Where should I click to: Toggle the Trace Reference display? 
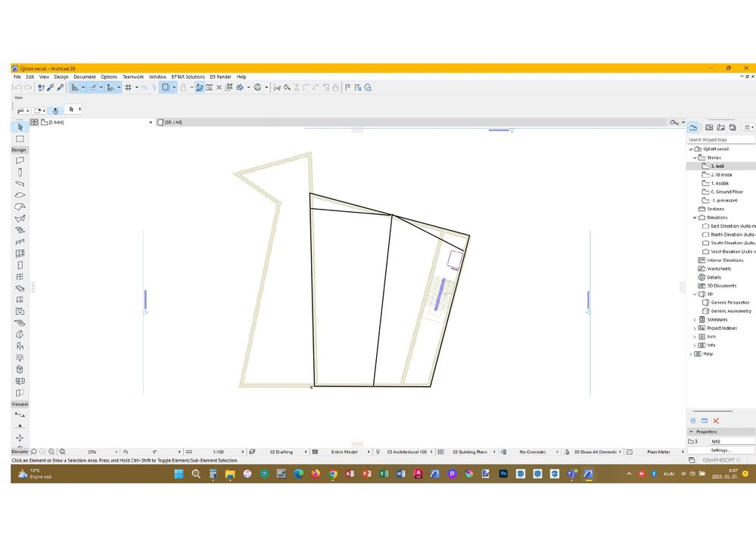click(x=165, y=87)
